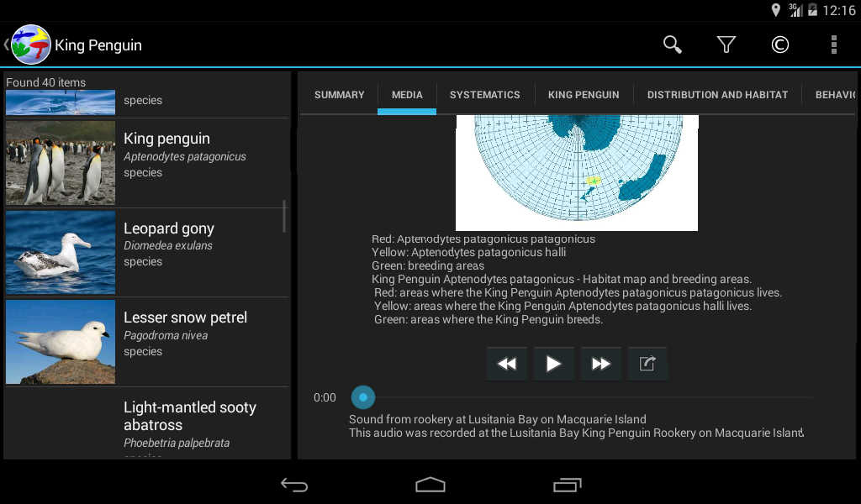Tap 'This audio was recorded at' description line
Image resolution: width=861 pixels, height=504 pixels.
click(x=576, y=433)
